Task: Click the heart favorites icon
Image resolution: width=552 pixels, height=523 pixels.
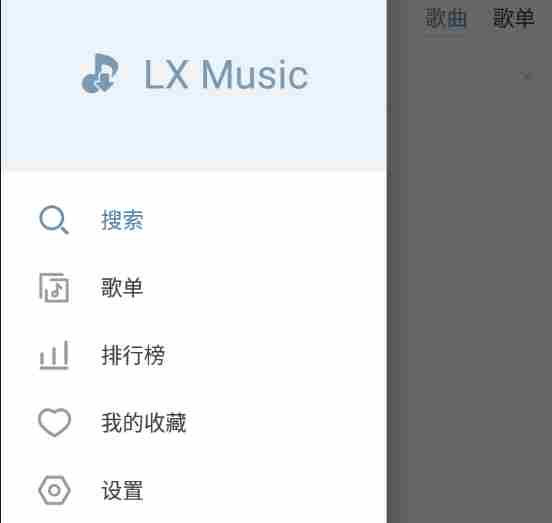Action: (x=54, y=422)
